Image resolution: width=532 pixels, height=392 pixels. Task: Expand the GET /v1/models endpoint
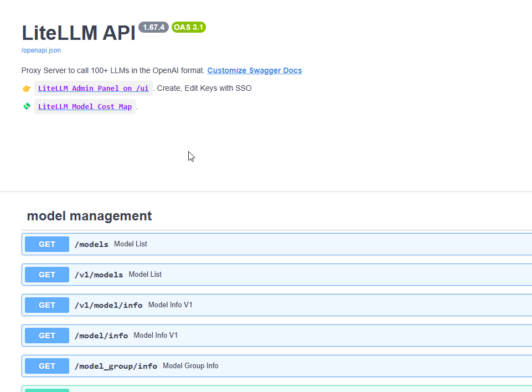tap(277, 275)
